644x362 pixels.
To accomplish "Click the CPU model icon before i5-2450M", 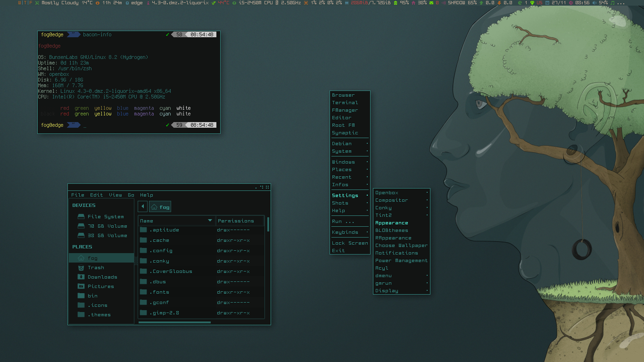I will click(234, 3).
